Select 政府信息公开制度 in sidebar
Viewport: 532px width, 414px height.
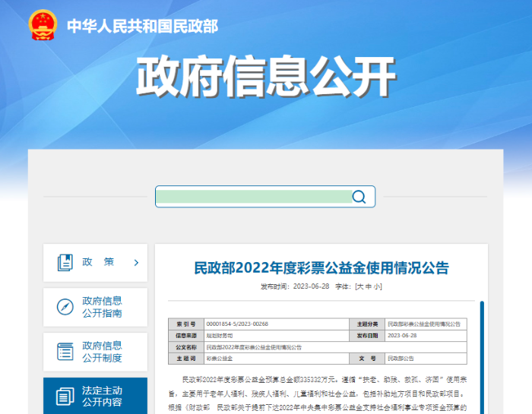(x=95, y=352)
